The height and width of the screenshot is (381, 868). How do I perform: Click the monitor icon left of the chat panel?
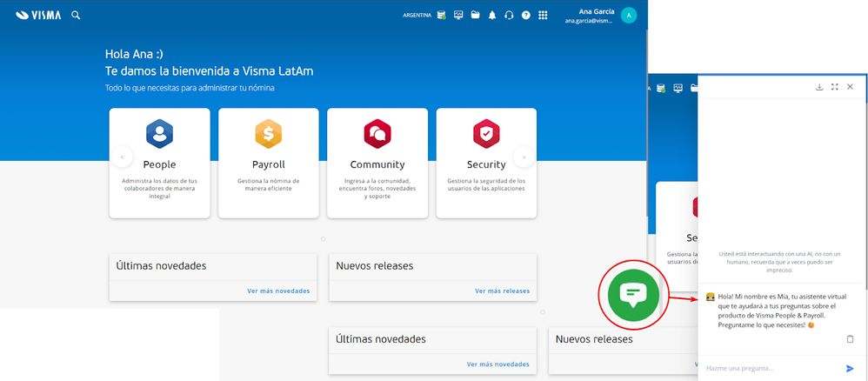(x=678, y=88)
